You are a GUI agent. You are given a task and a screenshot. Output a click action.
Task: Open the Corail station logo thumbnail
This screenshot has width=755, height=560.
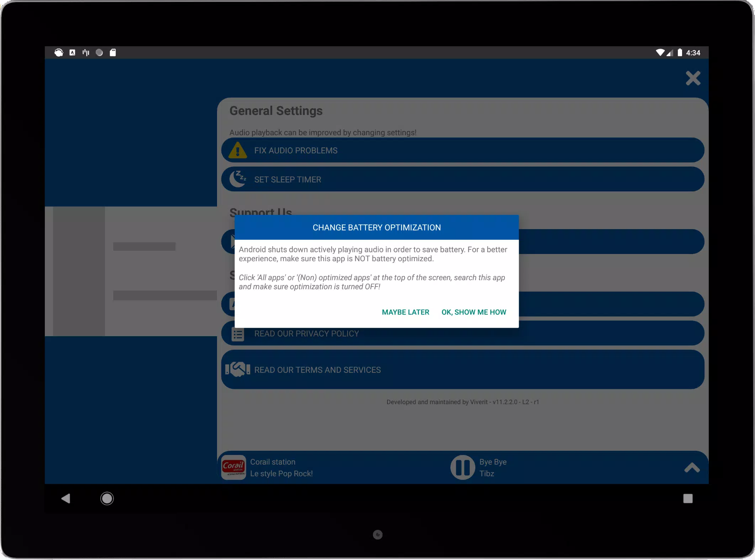tap(233, 467)
